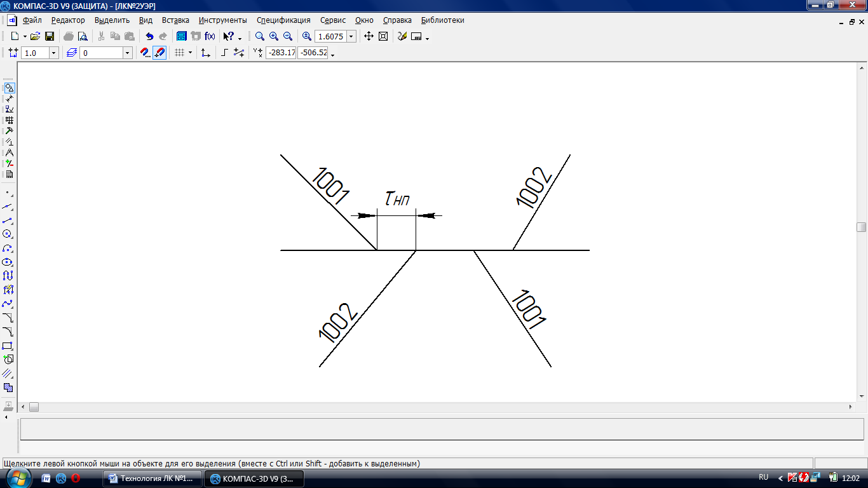Expand the coordinates toolbar options arrow
Viewport: 868px width, 488px height.
point(333,55)
